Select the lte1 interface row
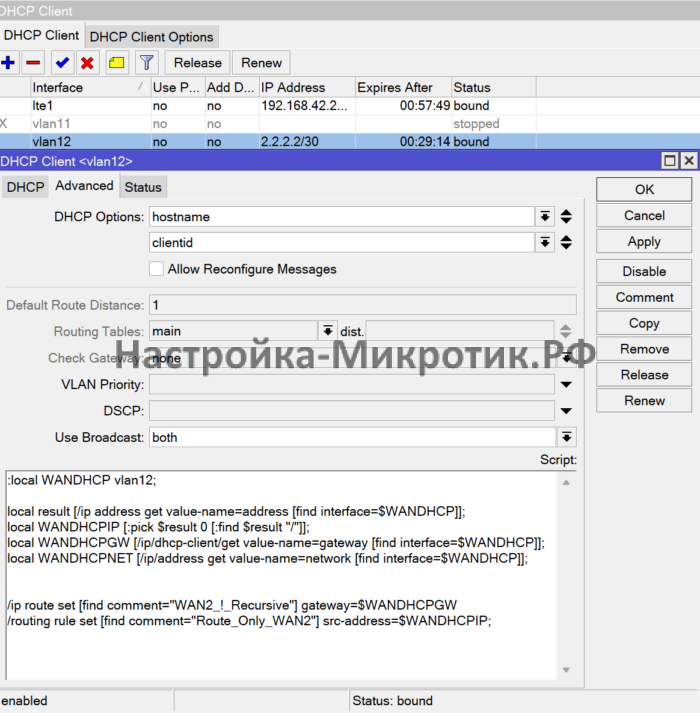 tap(350, 106)
